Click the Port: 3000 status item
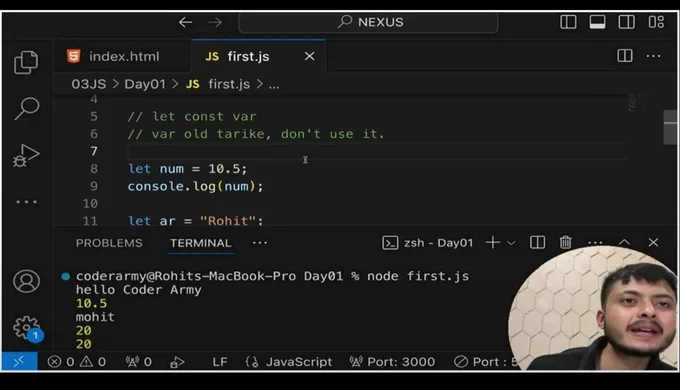This screenshot has height=390, width=680. [392, 362]
